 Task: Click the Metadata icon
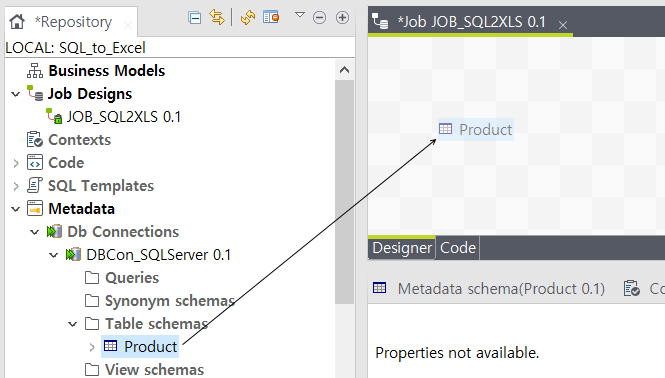tap(35, 208)
